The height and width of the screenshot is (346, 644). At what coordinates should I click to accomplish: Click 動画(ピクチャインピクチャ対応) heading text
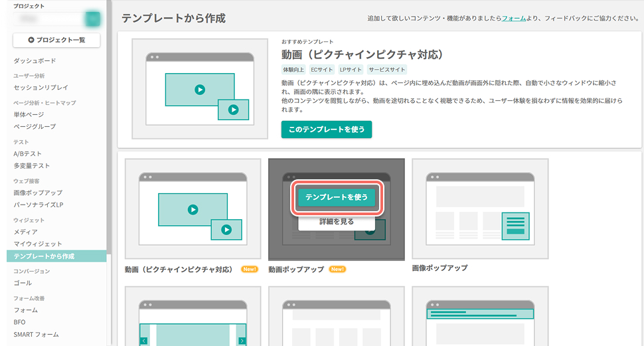point(362,54)
